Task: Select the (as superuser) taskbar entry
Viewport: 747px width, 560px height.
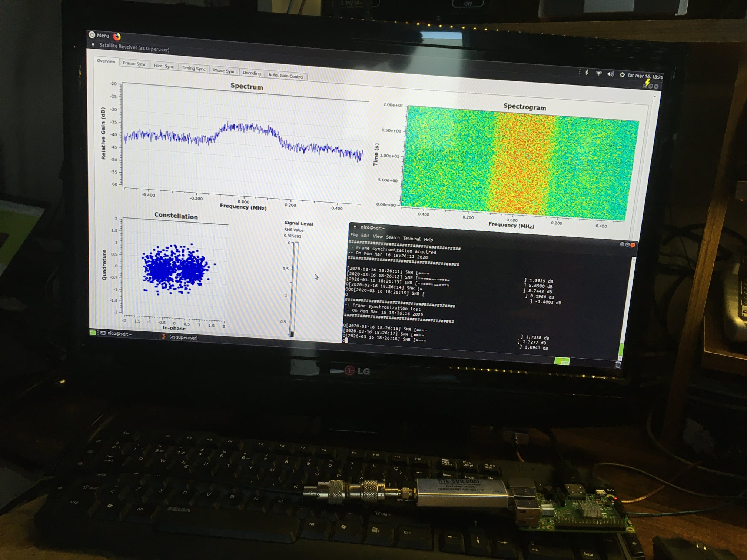Action: (180, 337)
